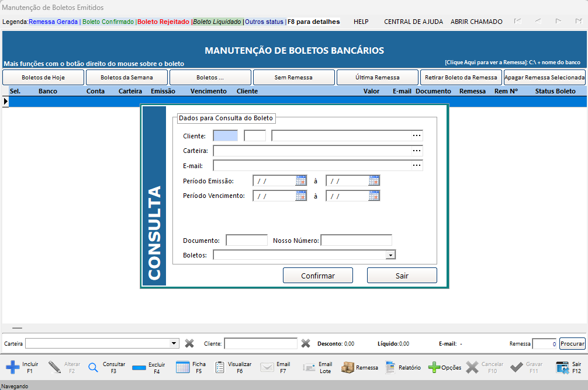
Task: Go to next record navigation arrow
Action: (x=558, y=22)
